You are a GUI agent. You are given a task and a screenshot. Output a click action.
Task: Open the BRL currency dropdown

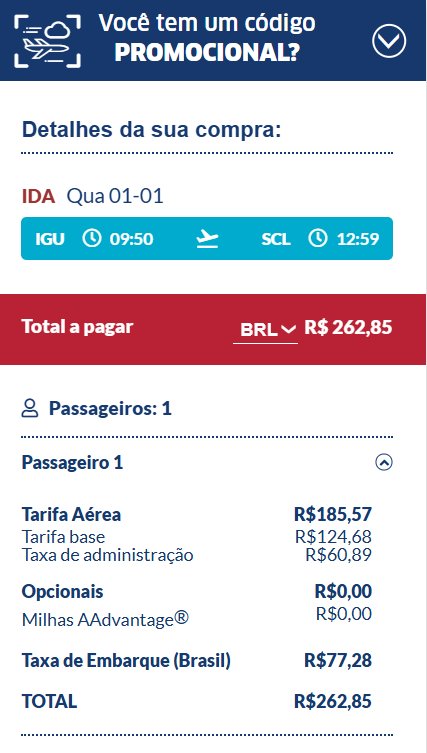(266, 329)
